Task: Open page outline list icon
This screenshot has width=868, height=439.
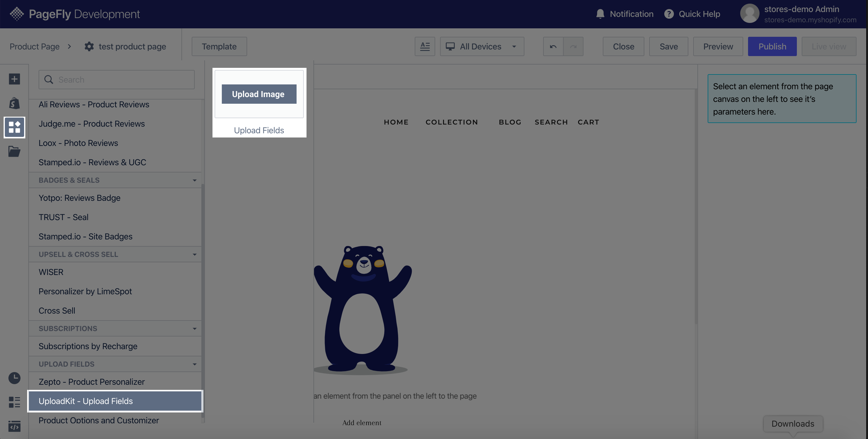Action: tap(14, 402)
